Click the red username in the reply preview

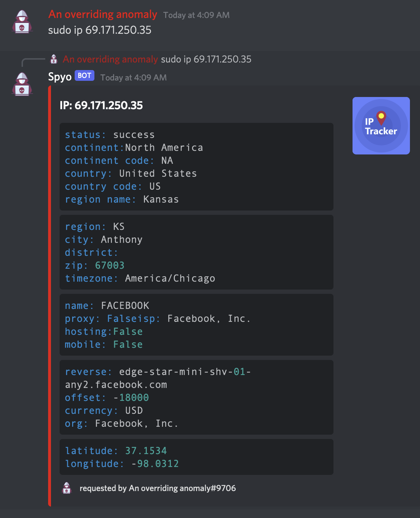point(110,59)
